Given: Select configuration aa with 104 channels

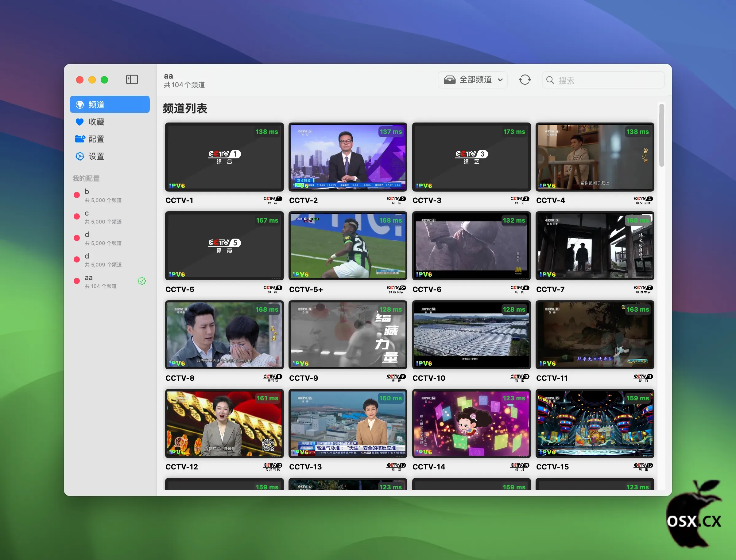Looking at the screenshot, I should click(110, 281).
